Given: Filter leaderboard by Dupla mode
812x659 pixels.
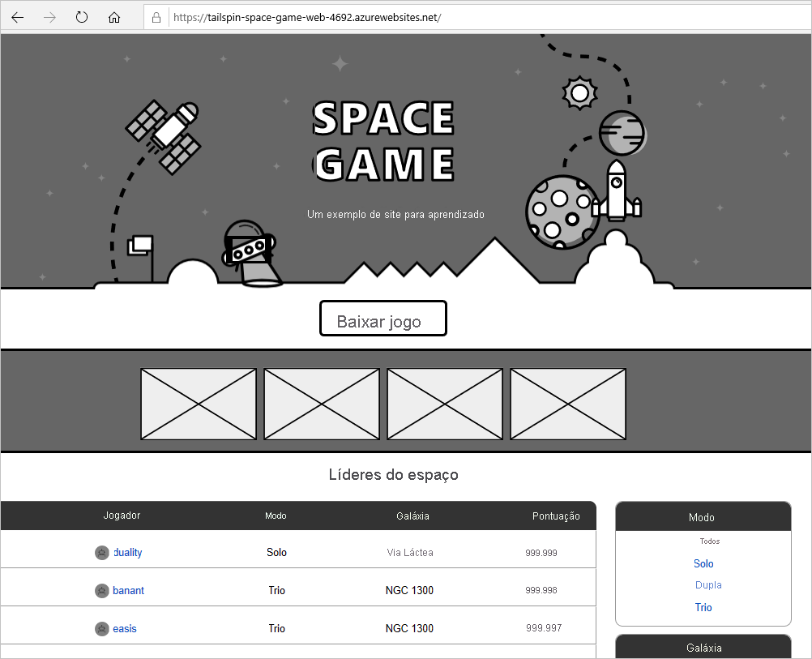Looking at the screenshot, I should pos(708,584).
